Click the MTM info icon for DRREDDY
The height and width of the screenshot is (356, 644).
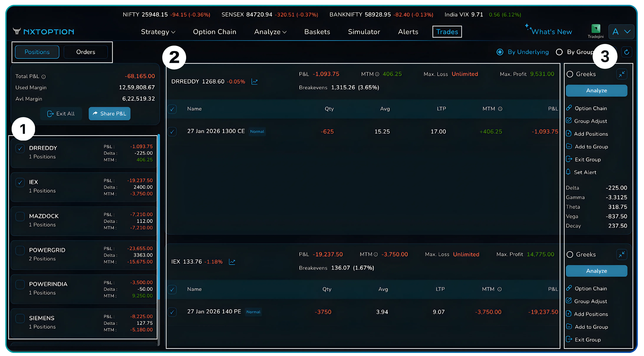pos(377,74)
